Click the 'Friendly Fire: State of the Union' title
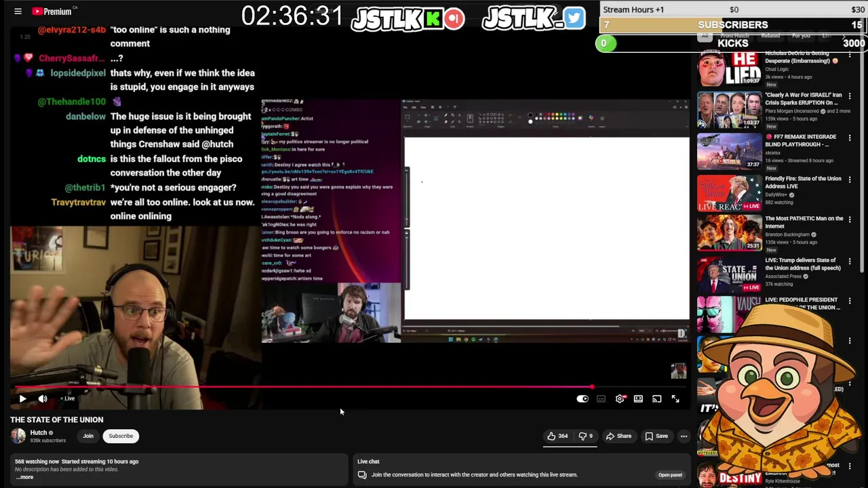This screenshot has height=488, width=868. click(x=803, y=182)
